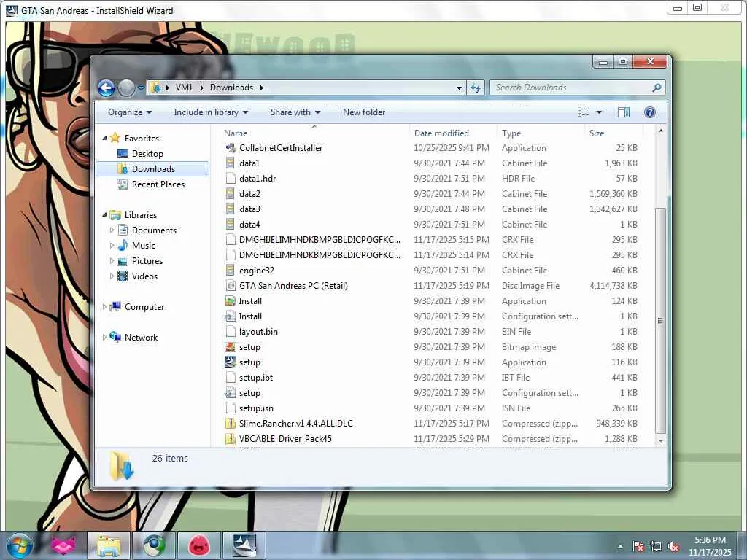Screen dimensions: 747x560
Task: Click the change view icon
Action: (583, 112)
